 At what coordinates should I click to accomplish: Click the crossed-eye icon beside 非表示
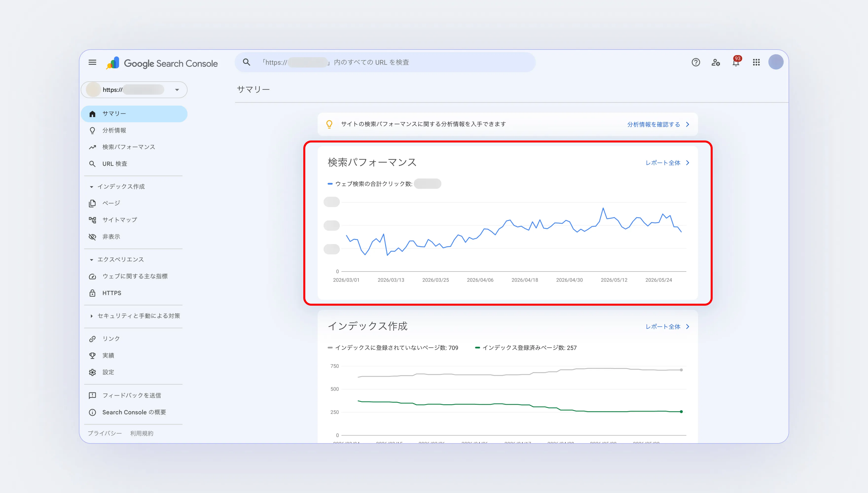(x=92, y=237)
